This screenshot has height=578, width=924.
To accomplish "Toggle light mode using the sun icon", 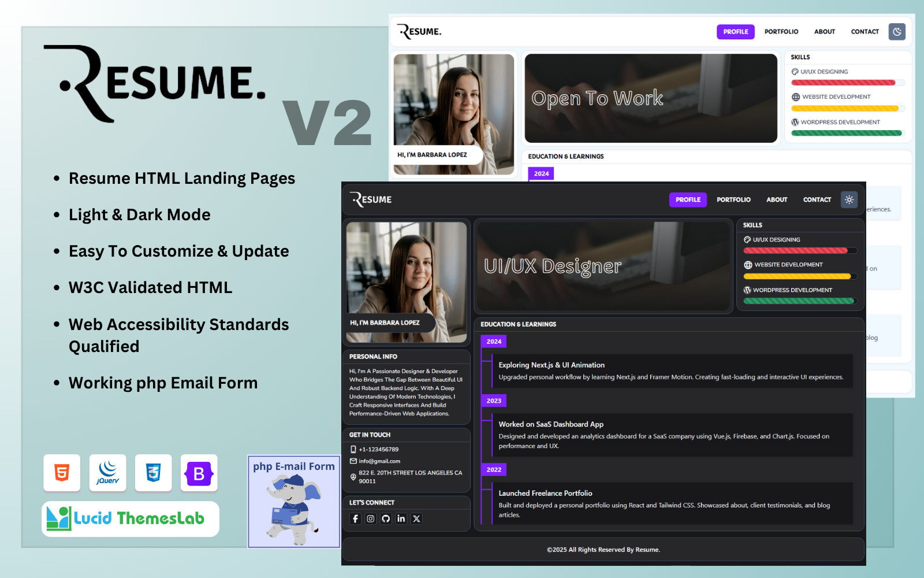I will click(849, 199).
